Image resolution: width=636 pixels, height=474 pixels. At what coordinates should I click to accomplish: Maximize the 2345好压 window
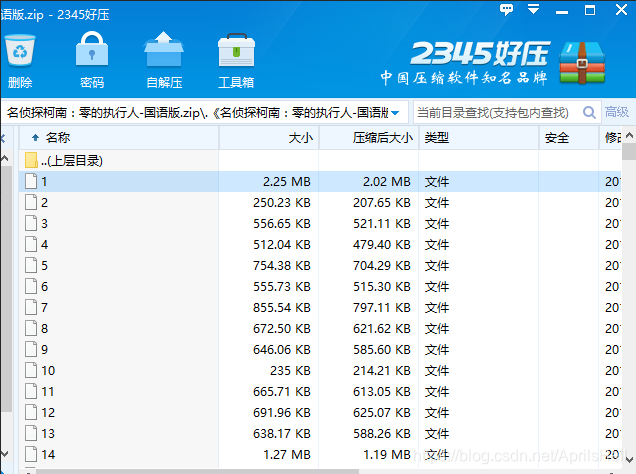(590, 9)
